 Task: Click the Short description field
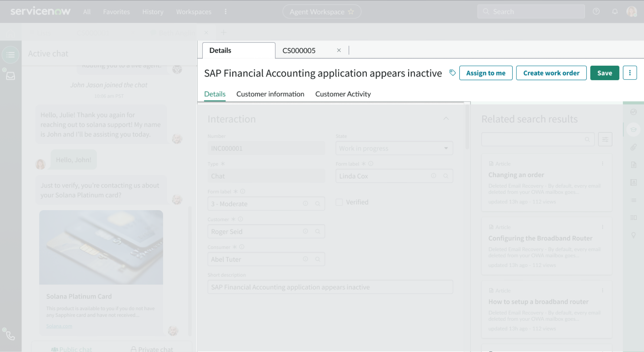pos(330,287)
